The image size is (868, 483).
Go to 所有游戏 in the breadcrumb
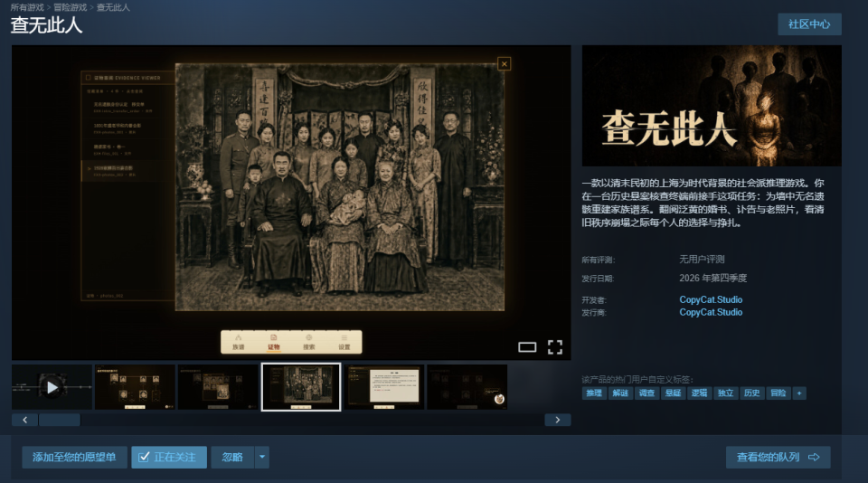pos(27,7)
